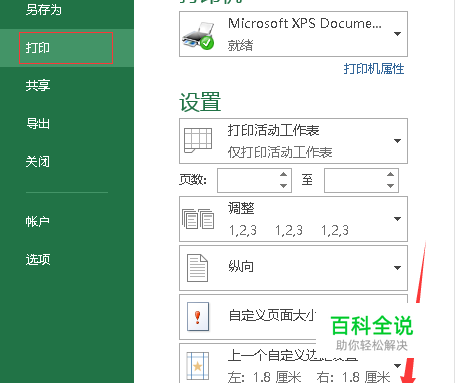Decrease the ending page number spinner
Image resolution: width=455 pixels, height=383 pixels.
click(x=390, y=186)
